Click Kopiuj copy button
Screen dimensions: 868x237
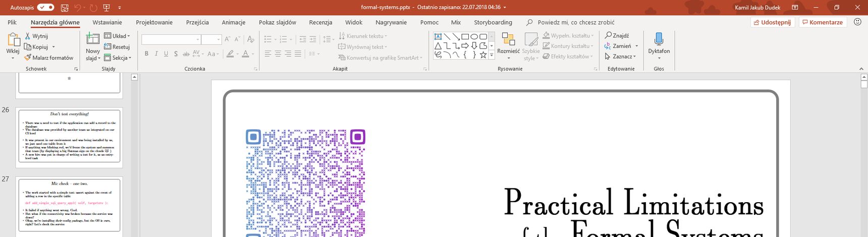tap(36, 47)
